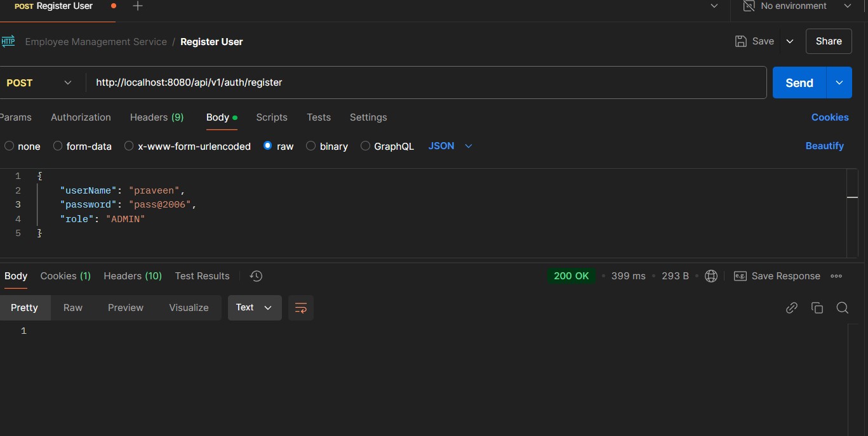Select the none body type
Image resolution: width=868 pixels, height=436 pixels.
[x=9, y=146]
